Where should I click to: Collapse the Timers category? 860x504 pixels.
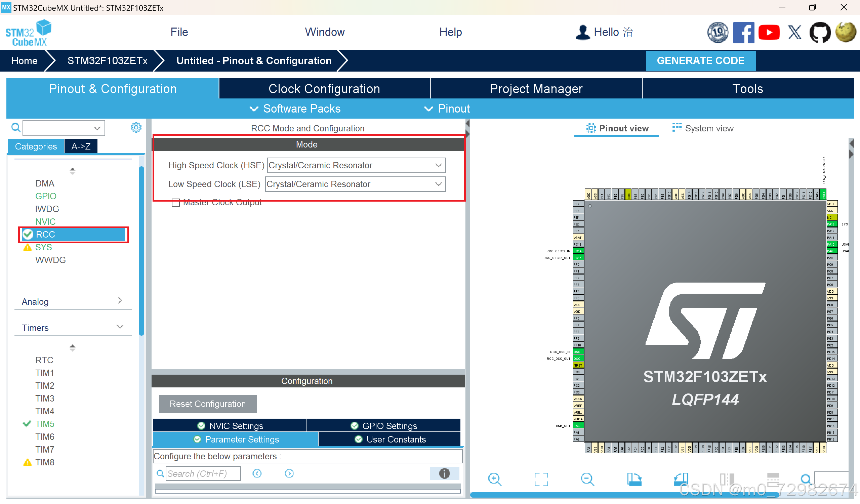click(x=120, y=327)
